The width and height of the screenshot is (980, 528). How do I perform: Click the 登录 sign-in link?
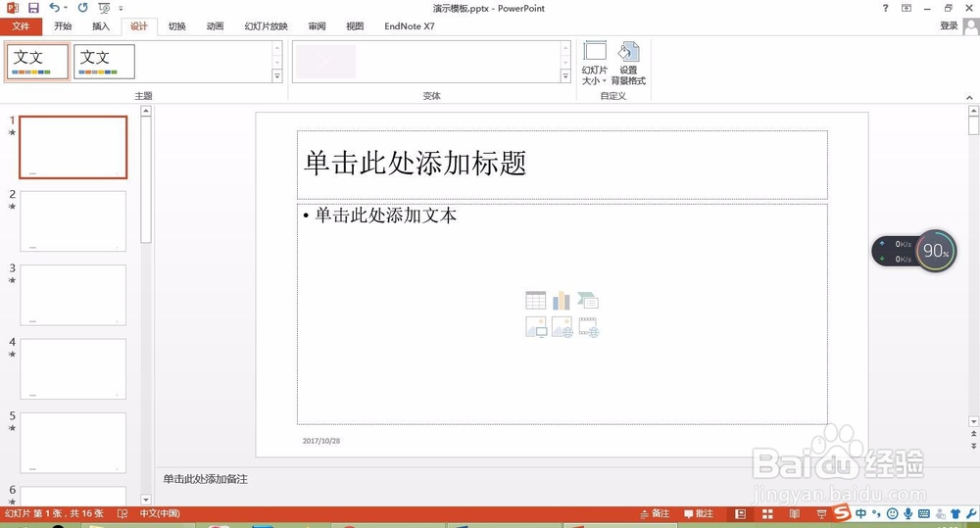(949, 25)
